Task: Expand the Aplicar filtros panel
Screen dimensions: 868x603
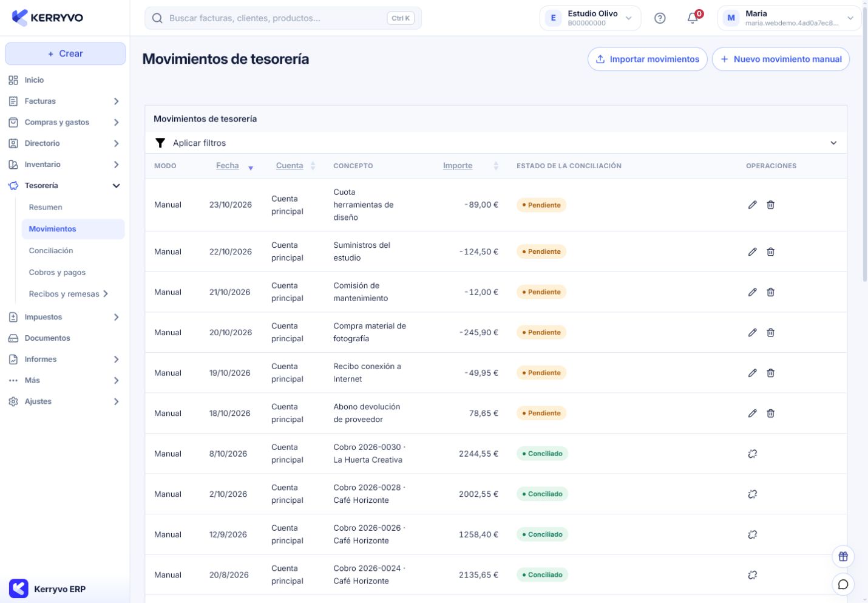Action: tap(495, 143)
